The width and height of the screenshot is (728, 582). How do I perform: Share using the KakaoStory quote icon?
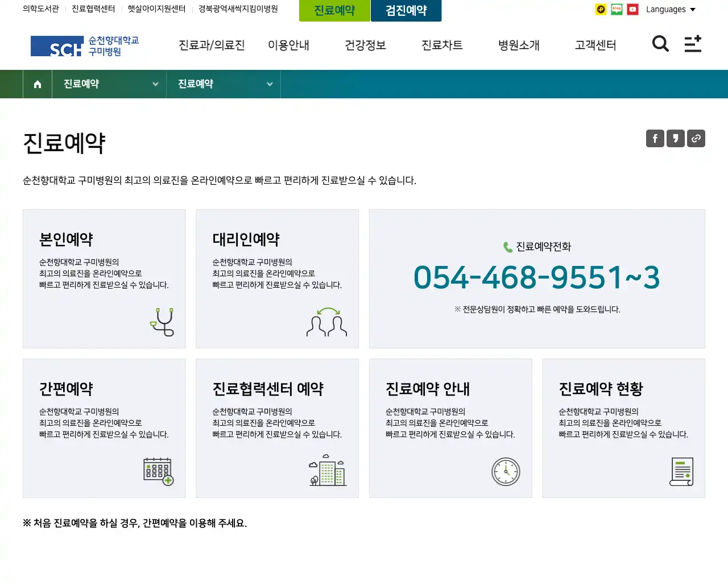pos(676,138)
